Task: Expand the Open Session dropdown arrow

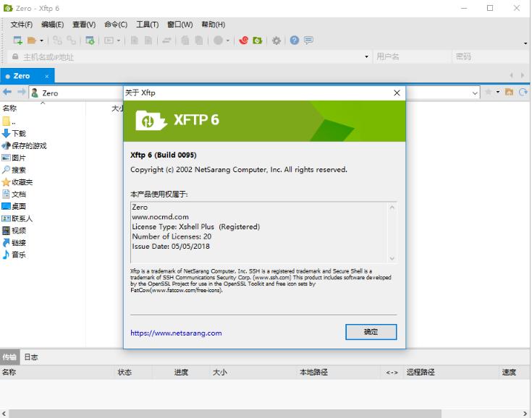Action: 41,40
